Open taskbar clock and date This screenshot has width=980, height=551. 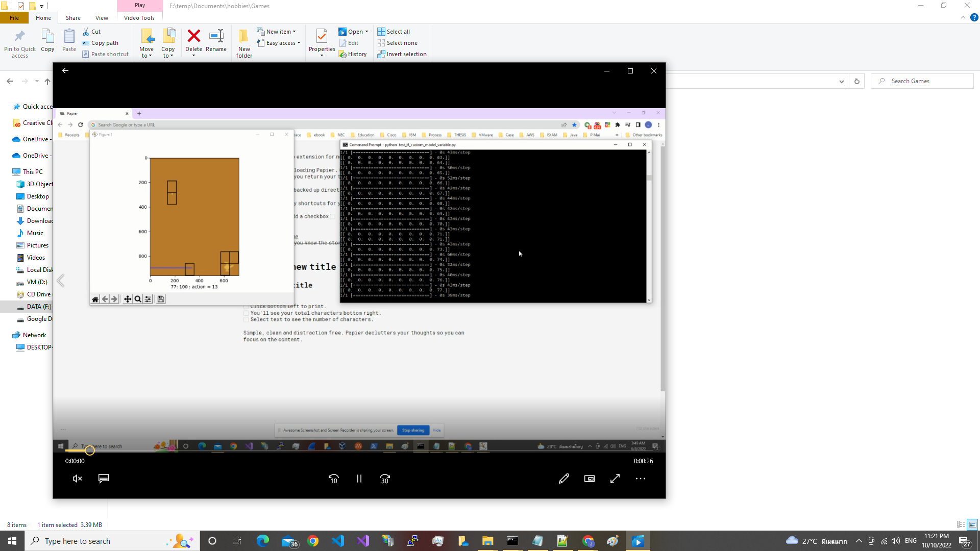tap(937, 541)
